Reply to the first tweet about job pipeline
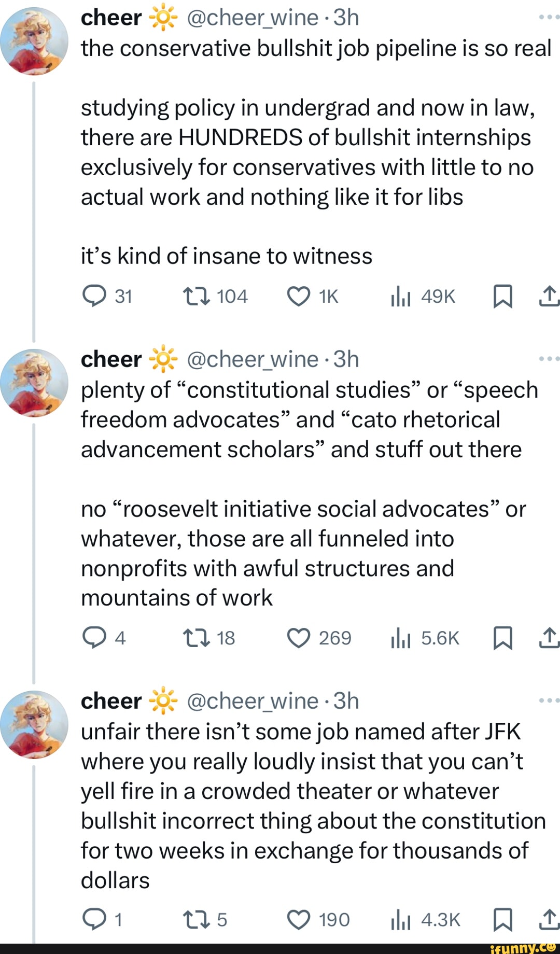This screenshot has height=954, width=560. pos(94,297)
